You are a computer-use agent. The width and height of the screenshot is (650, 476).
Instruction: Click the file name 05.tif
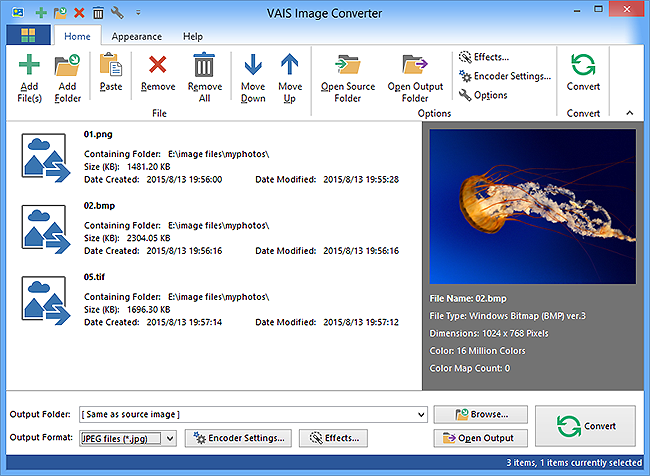(x=94, y=277)
